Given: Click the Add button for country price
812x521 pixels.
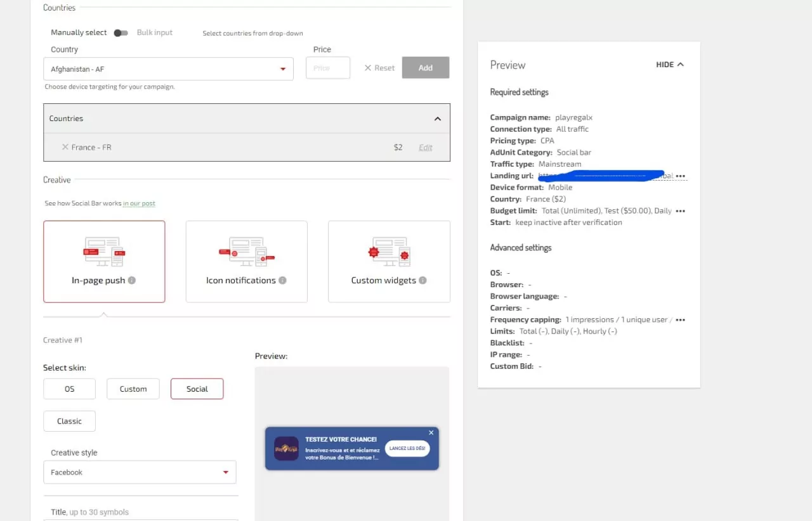Looking at the screenshot, I should (425, 68).
